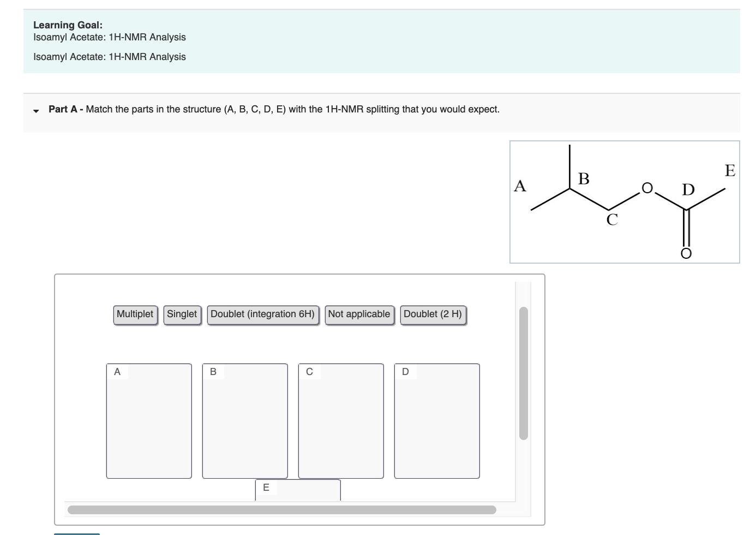Click the isoamyl acetate structure image
This screenshot has height=535, width=756.
[625, 202]
